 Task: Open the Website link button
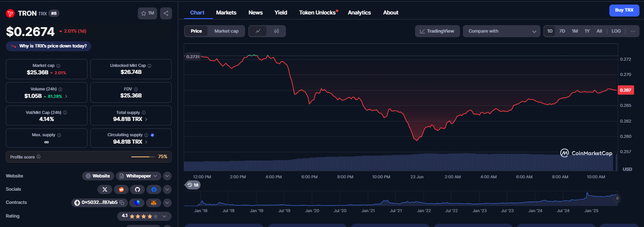pos(98,176)
